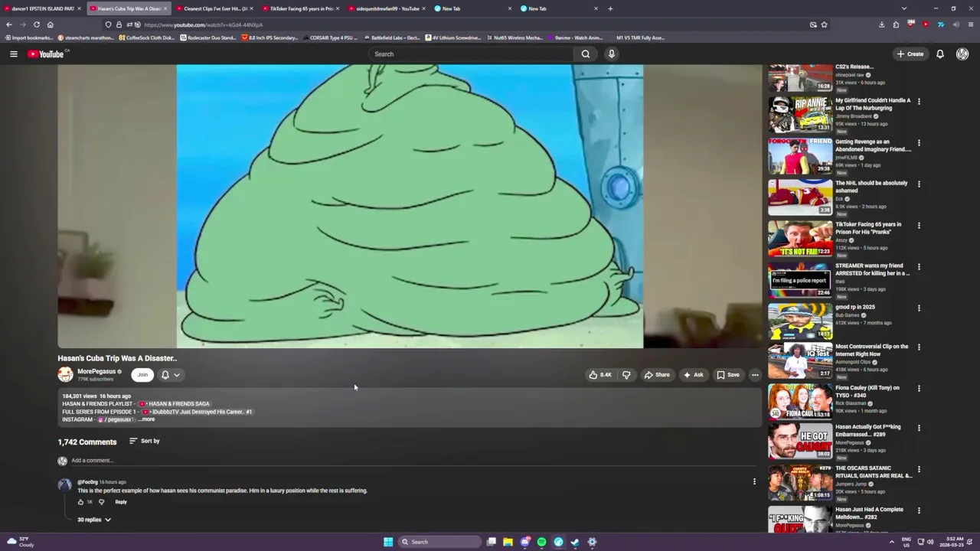
Task: Show hidden system tray icons
Action: tap(891, 542)
